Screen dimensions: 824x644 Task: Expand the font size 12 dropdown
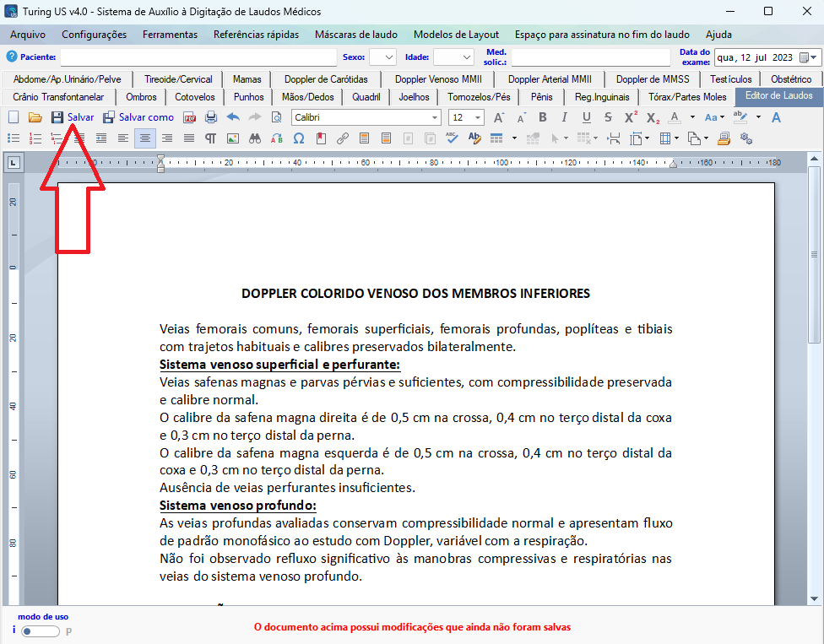pyautogui.click(x=479, y=117)
